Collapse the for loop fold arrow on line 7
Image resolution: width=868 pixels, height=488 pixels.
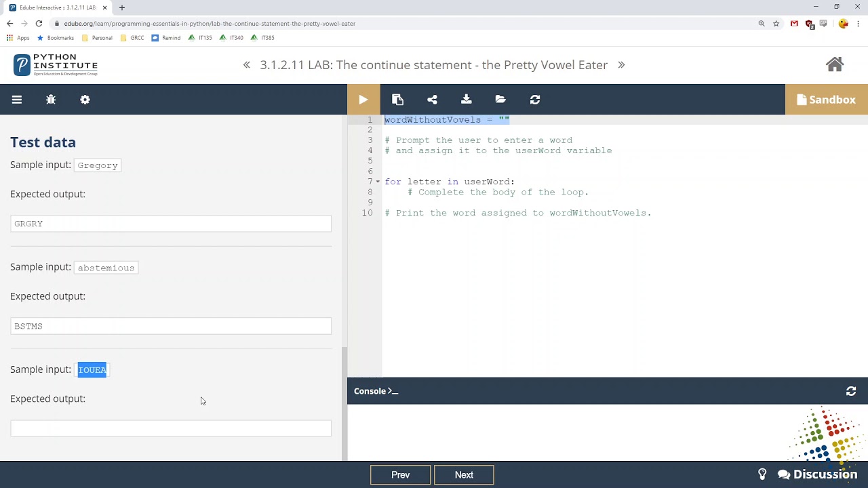click(378, 182)
